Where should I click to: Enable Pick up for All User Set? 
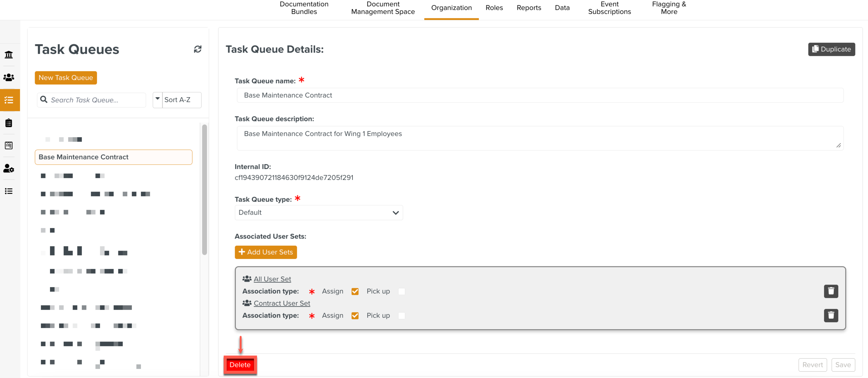[402, 292]
